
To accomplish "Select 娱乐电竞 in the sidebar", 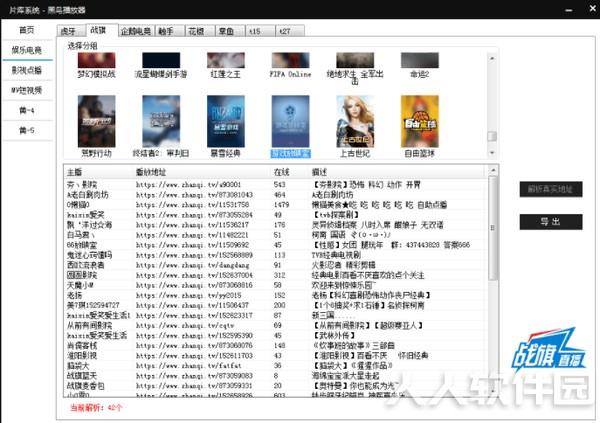I will [27, 50].
